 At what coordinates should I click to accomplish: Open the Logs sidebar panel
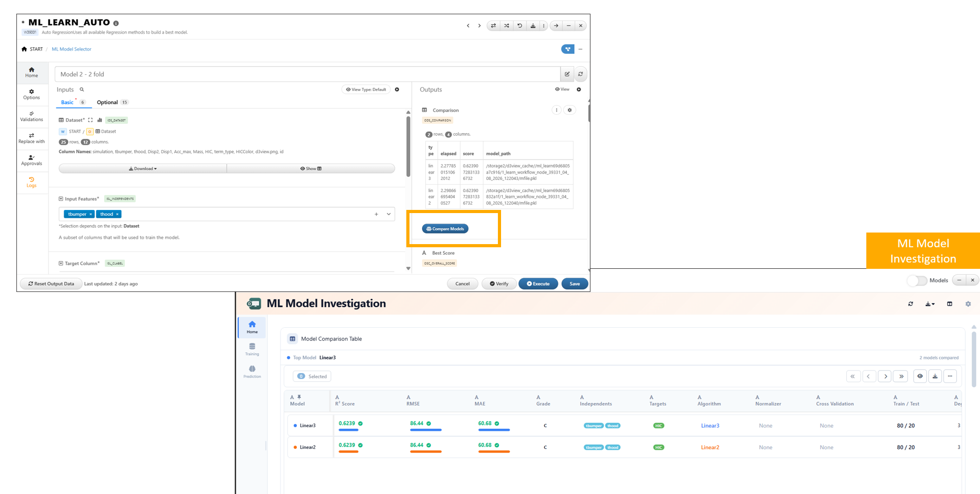32,182
